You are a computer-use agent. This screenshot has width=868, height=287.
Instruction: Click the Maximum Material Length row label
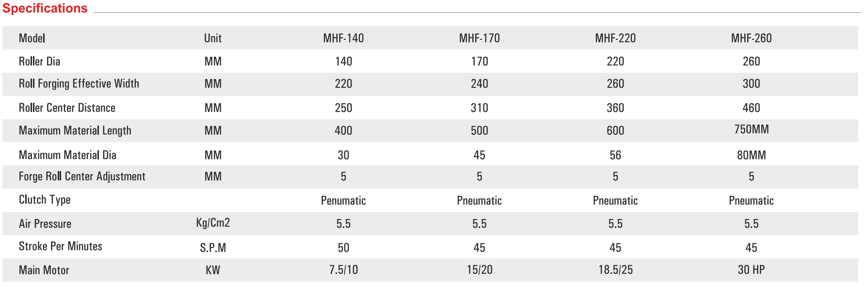coord(75,131)
